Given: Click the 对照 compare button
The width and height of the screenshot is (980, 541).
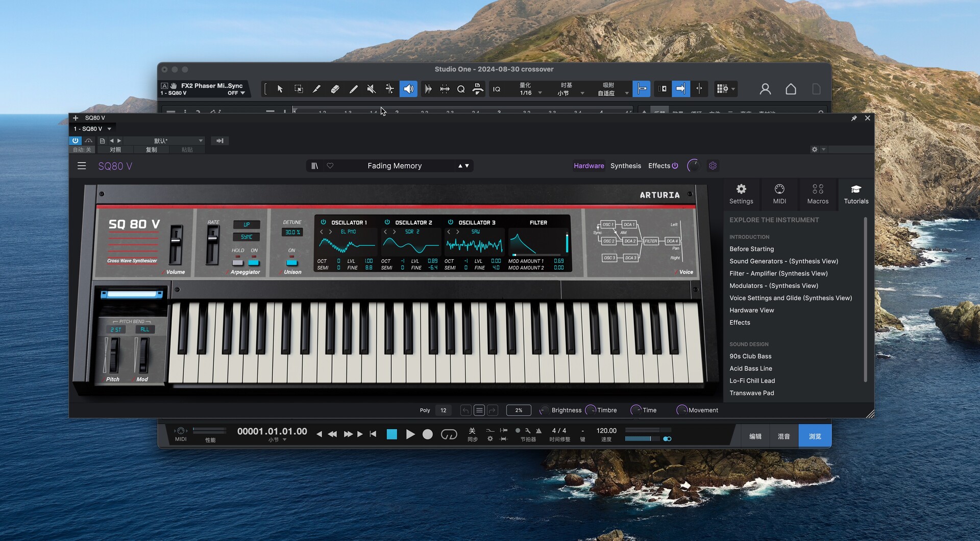Looking at the screenshot, I should pyautogui.click(x=115, y=150).
